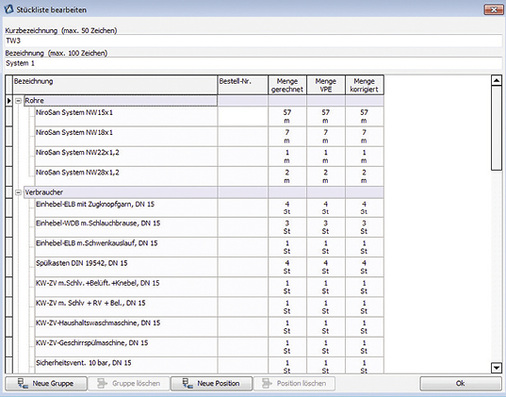506x397 pixels.
Task: Click the Kurzbezeichnung field containing TW3
Action: (253, 41)
